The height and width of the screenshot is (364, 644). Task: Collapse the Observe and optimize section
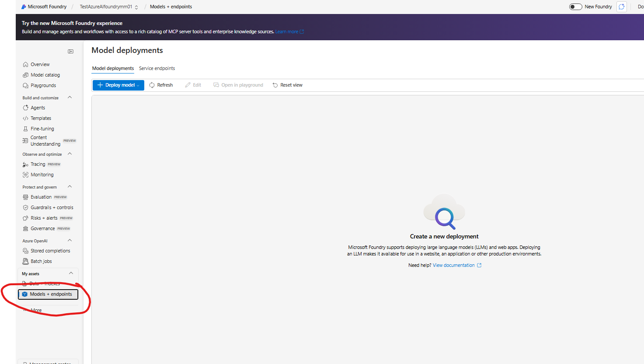coord(70,154)
